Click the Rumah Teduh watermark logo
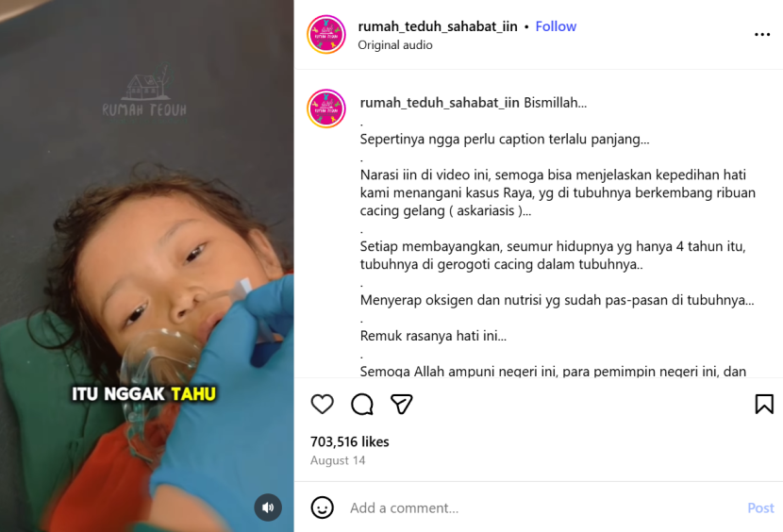The width and height of the screenshot is (783, 532). point(145,92)
